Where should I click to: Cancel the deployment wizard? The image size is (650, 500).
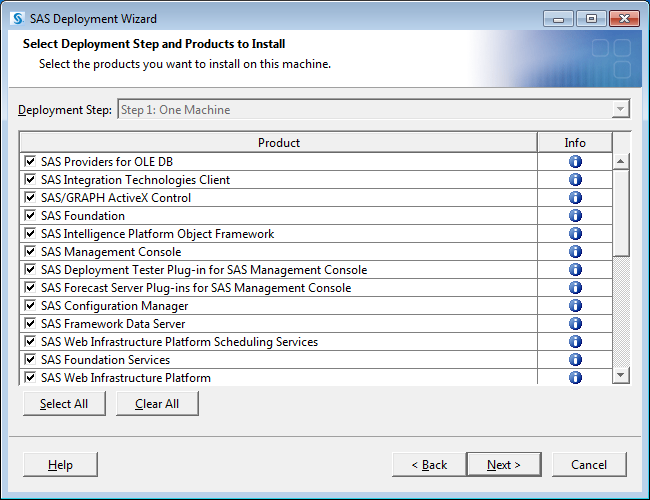coord(589,464)
